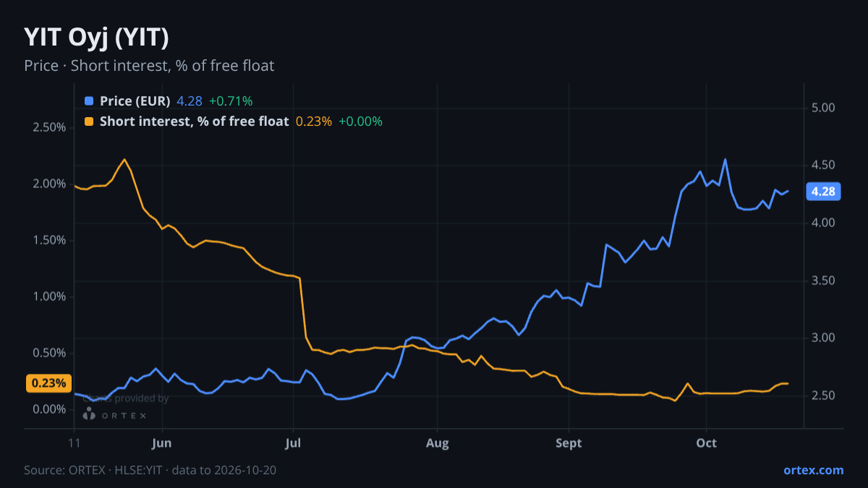
Task: Click the 1.50% left axis label
Action: click(49, 240)
